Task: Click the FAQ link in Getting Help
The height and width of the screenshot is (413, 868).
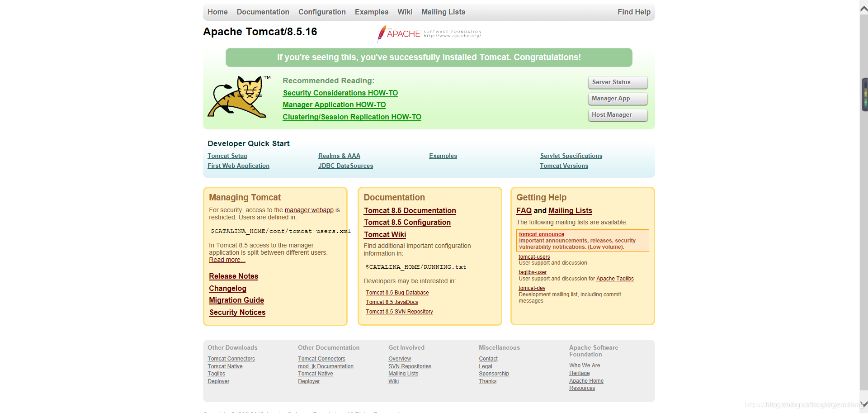Action: pyautogui.click(x=524, y=211)
